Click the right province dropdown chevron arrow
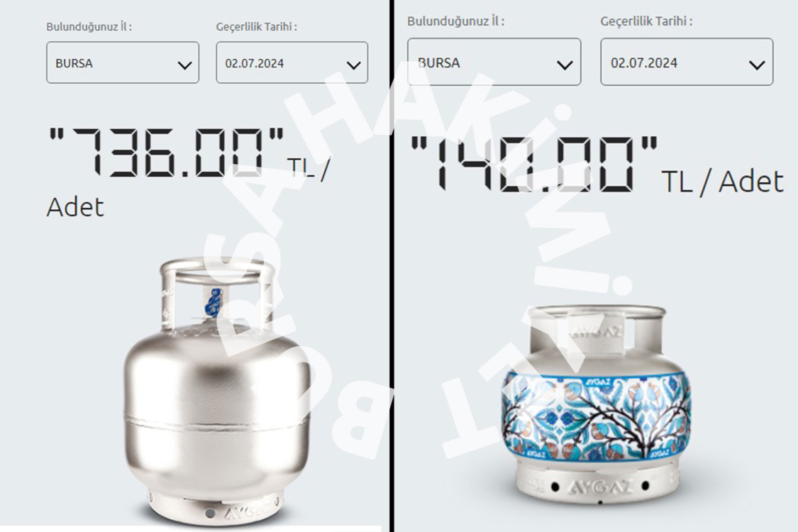The height and width of the screenshot is (532, 798). pos(565,65)
